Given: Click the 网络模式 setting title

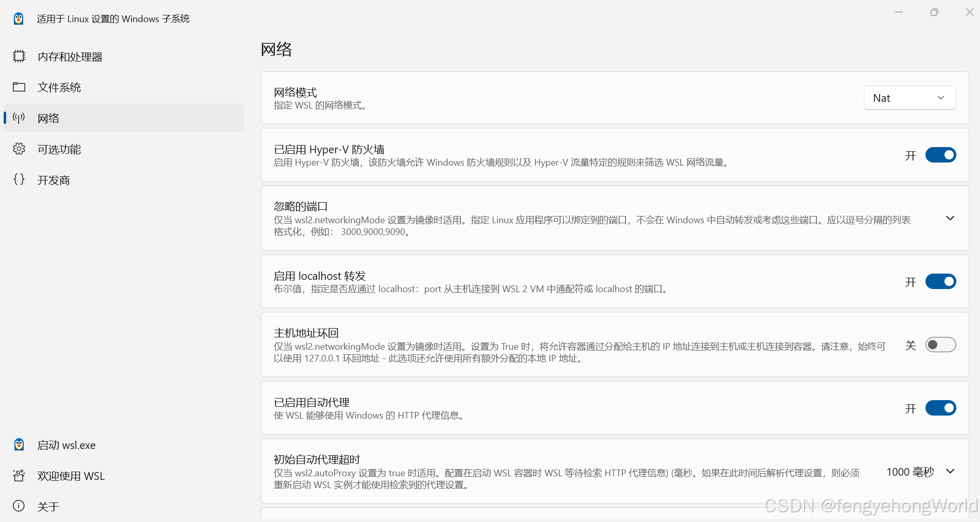Looking at the screenshot, I should (x=295, y=92).
